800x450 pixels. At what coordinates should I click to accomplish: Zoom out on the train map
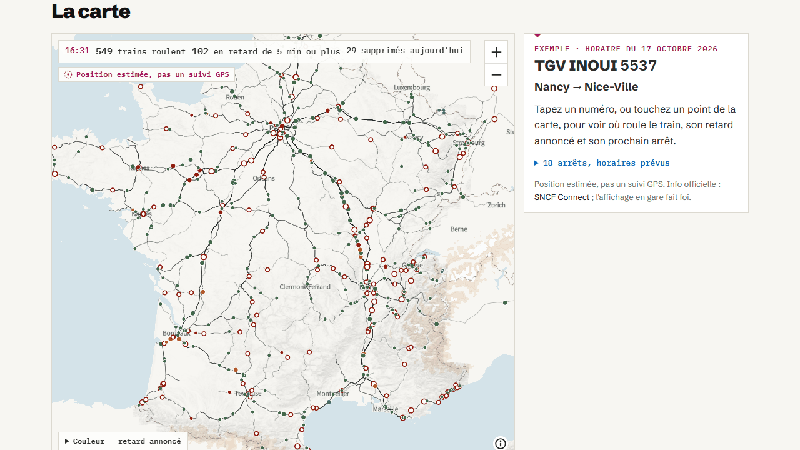click(496, 74)
